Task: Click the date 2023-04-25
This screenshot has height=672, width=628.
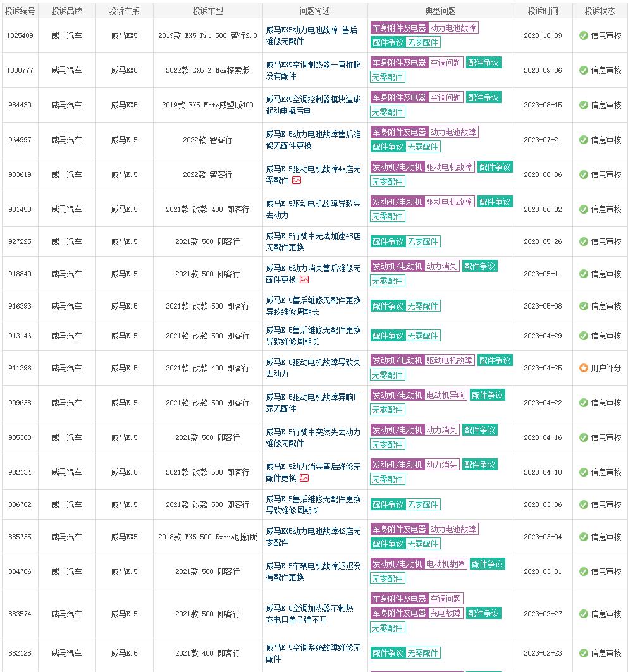Action: [x=543, y=368]
